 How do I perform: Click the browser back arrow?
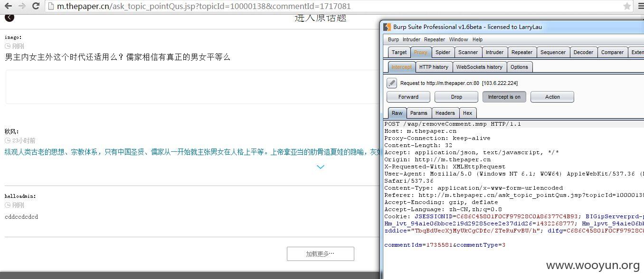pos(8,6)
